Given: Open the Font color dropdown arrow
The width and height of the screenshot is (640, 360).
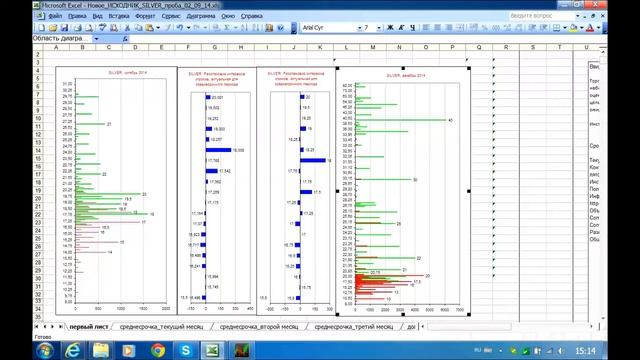Looking at the screenshot, I should [x=599, y=27].
